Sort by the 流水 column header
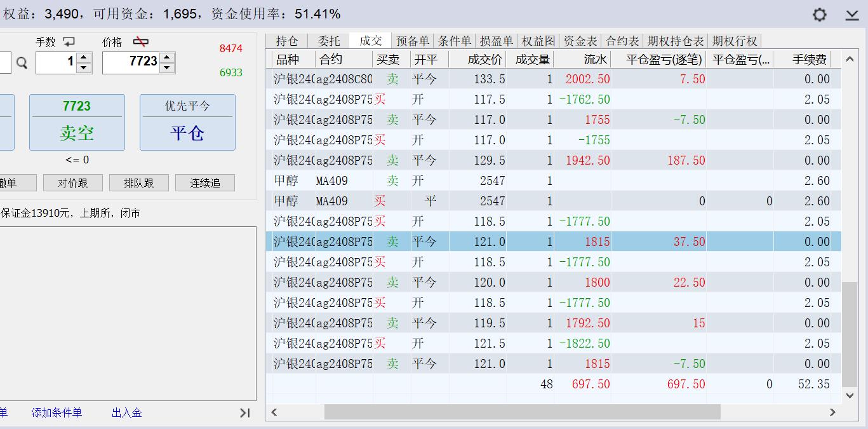 point(582,59)
